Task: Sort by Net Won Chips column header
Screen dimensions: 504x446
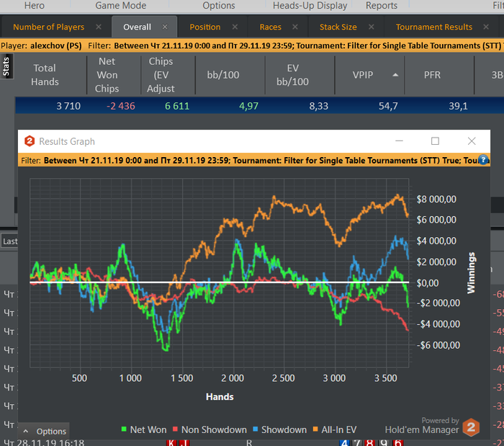Action: pos(107,75)
